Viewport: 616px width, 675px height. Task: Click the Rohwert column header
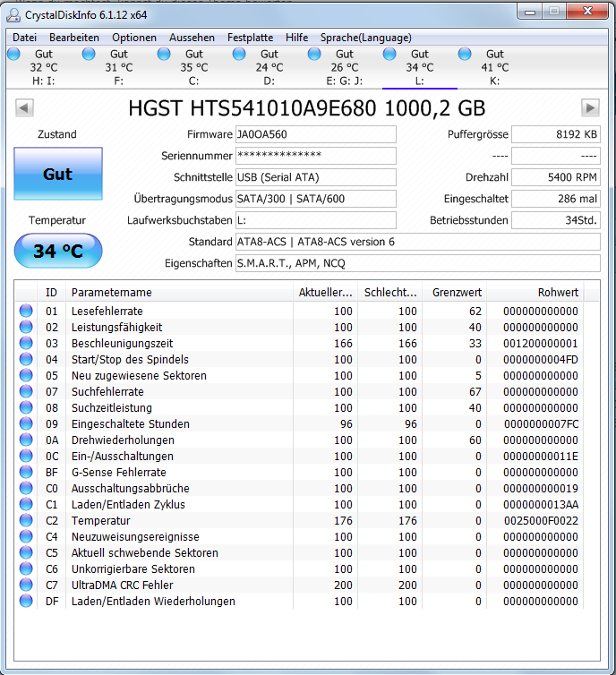[535, 293]
